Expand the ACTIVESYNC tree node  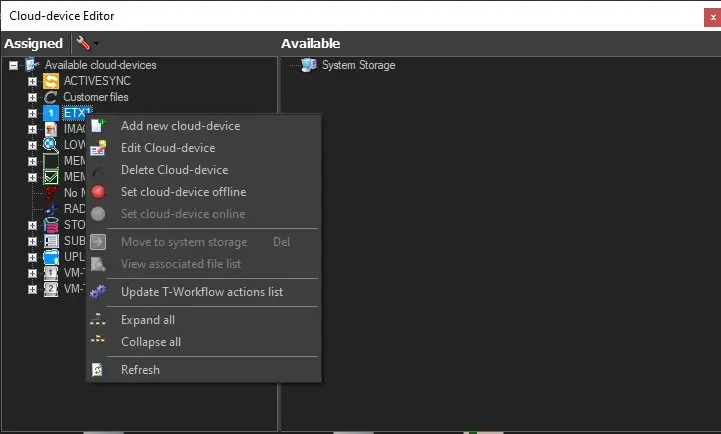(32, 81)
